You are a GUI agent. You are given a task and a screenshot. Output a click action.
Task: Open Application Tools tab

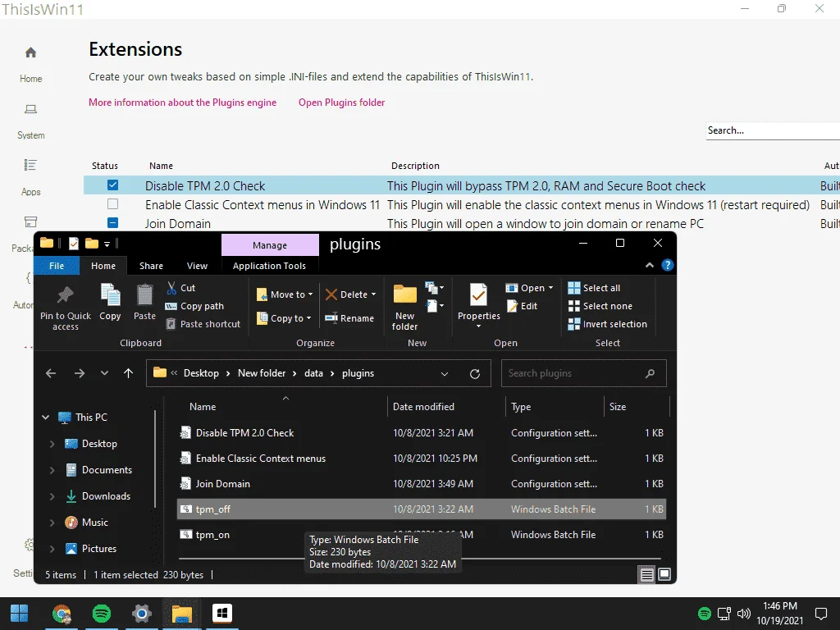(x=269, y=266)
